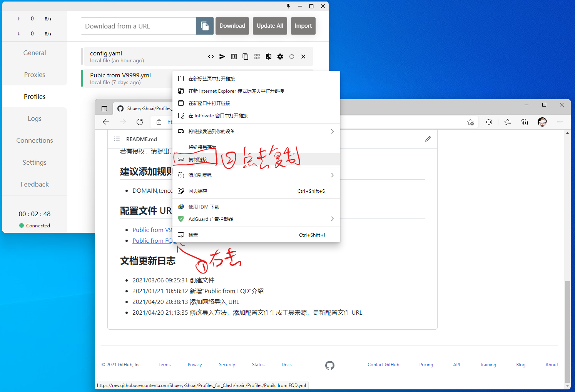Select 'Copy link' (复制链接) menu item

[x=256, y=159]
